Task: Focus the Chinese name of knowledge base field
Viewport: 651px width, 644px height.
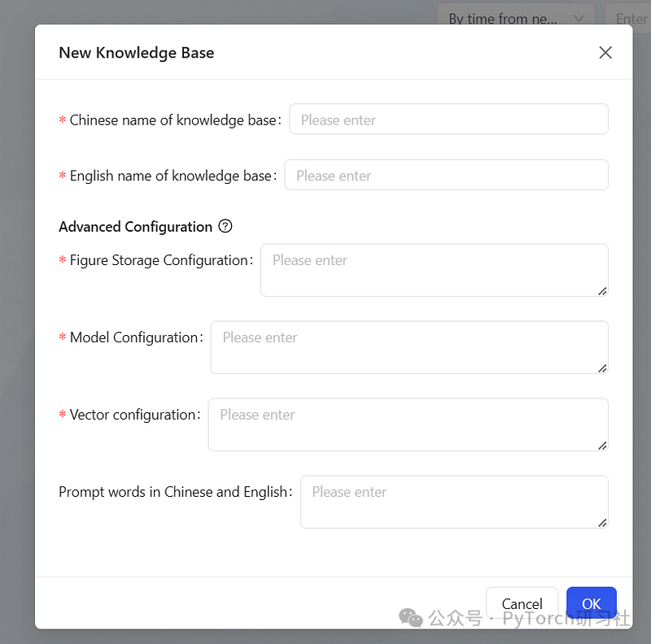Action: tap(449, 120)
